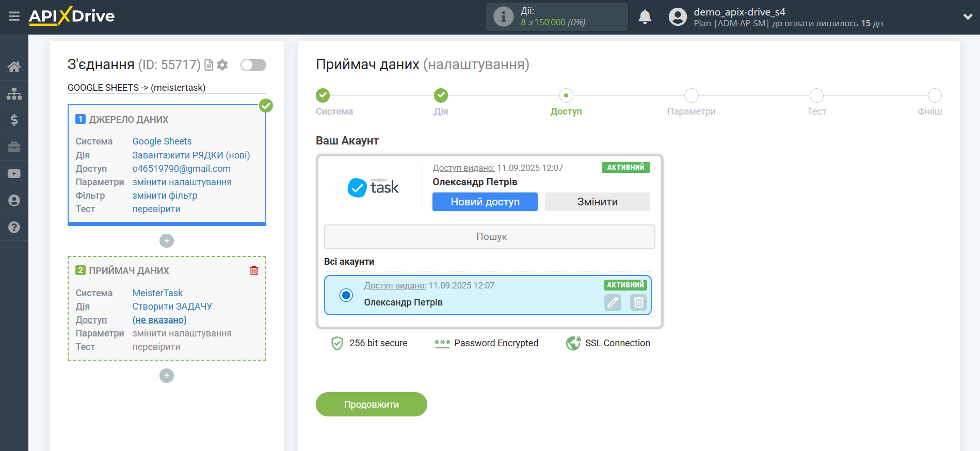This screenshot has height=451, width=980.
Task: Expand the user account dropdown chevron
Action: coord(968,17)
